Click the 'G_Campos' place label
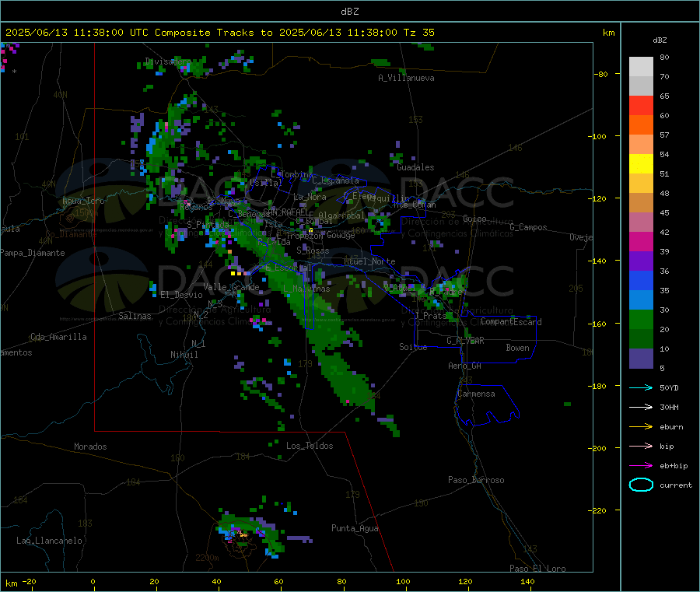This screenshot has height=592, width=700. pyautogui.click(x=528, y=227)
